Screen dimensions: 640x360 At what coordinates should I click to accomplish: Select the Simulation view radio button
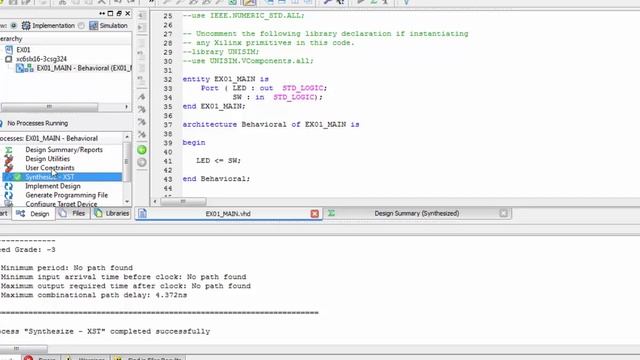point(81,26)
